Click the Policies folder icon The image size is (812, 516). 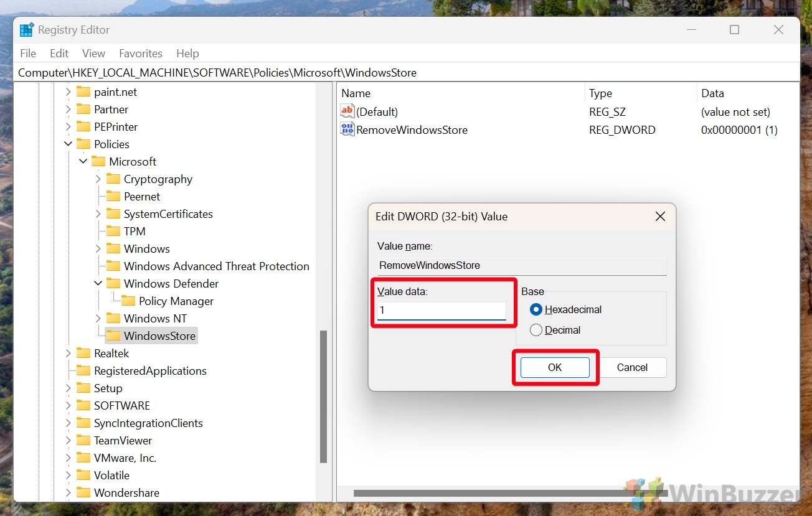(x=83, y=144)
